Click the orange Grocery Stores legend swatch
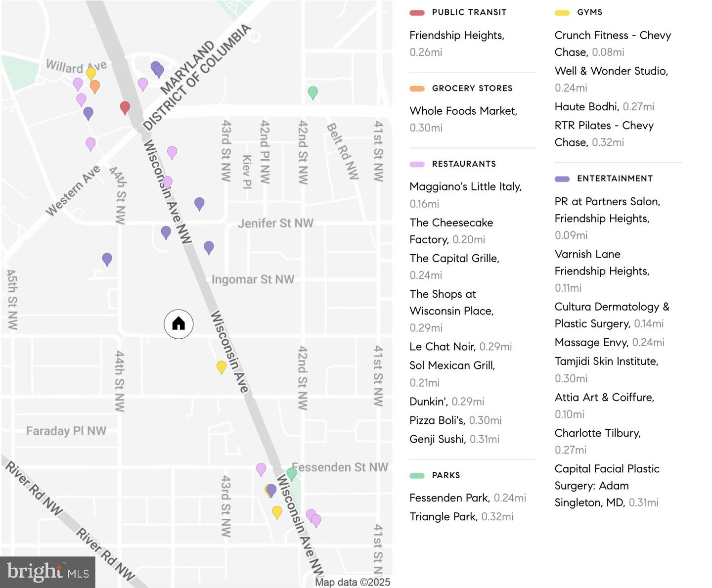The image size is (712, 588). tap(417, 89)
